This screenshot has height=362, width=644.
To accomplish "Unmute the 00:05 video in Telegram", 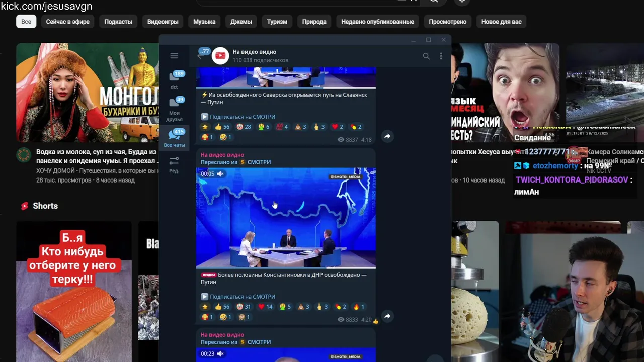I will pyautogui.click(x=220, y=174).
